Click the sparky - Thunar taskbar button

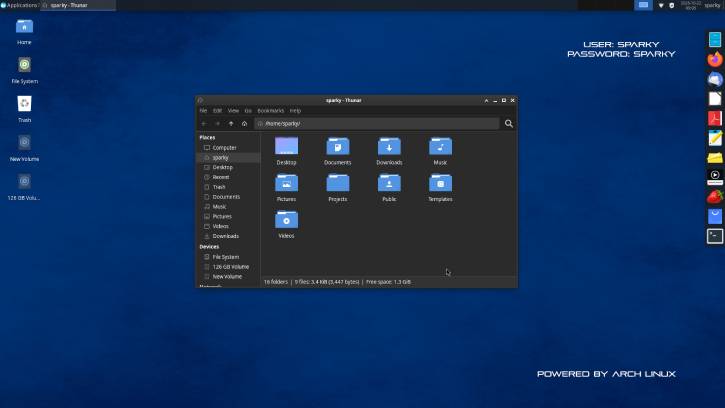tap(78, 5)
